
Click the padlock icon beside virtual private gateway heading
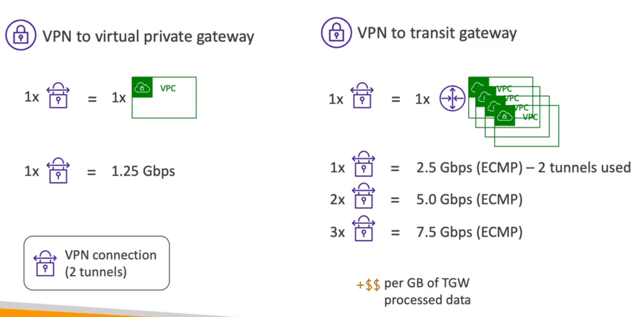[20, 36]
